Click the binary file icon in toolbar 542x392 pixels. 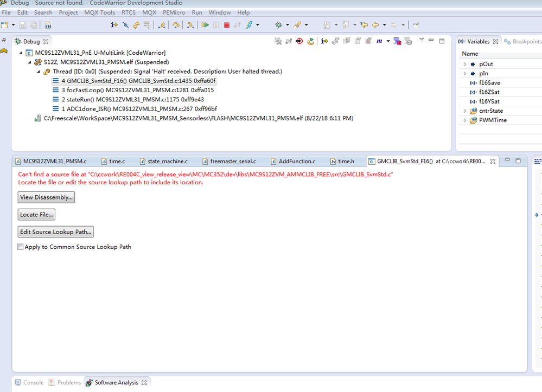pyautogui.click(x=48, y=25)
